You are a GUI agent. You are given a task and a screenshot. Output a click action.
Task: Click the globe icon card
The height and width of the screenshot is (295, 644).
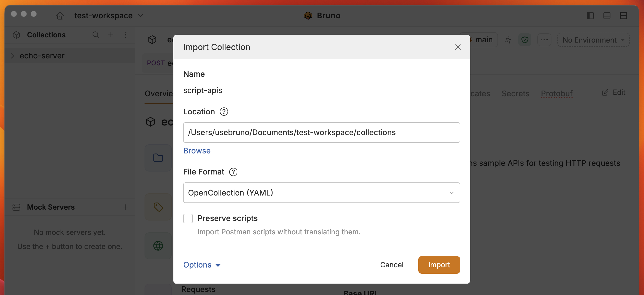[x=158, y=246]
